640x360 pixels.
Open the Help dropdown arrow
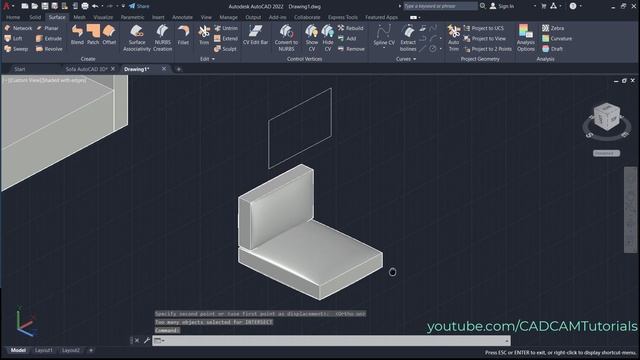click(581, 6)
